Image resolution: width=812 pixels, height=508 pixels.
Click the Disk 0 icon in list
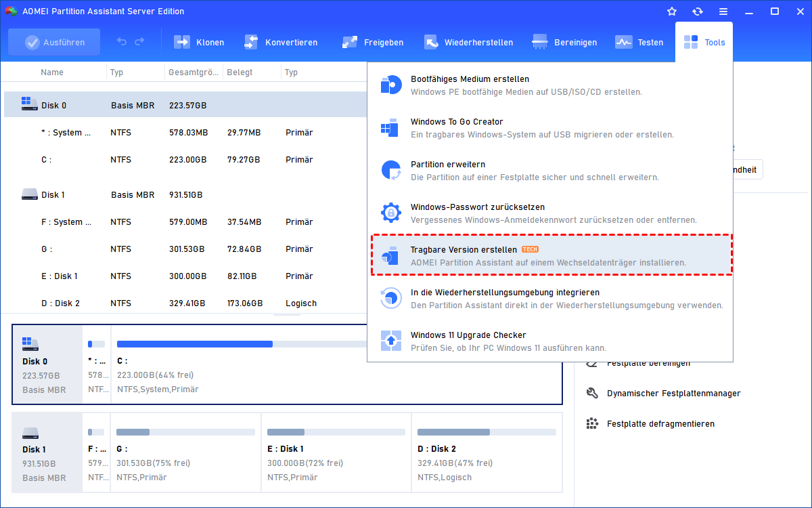click(x=29, y=104)
